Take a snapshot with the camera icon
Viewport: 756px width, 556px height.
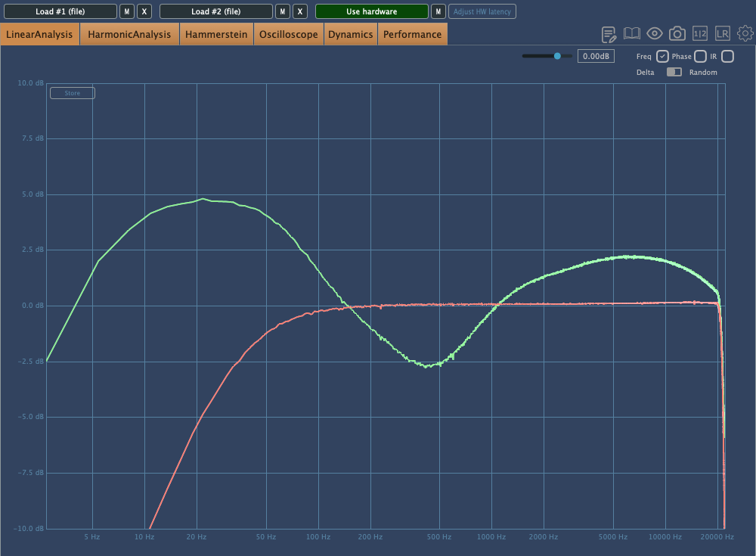coord(677,34)
